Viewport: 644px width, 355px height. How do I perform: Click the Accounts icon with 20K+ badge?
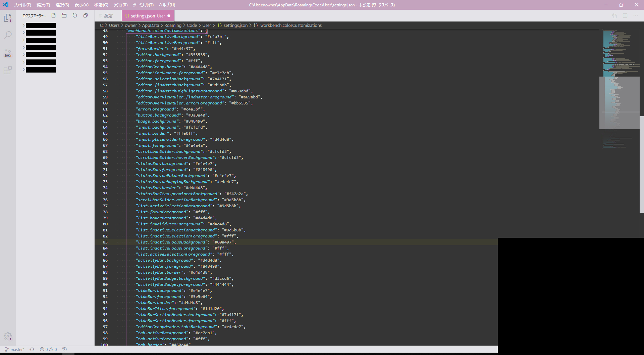tap(8, 51)
